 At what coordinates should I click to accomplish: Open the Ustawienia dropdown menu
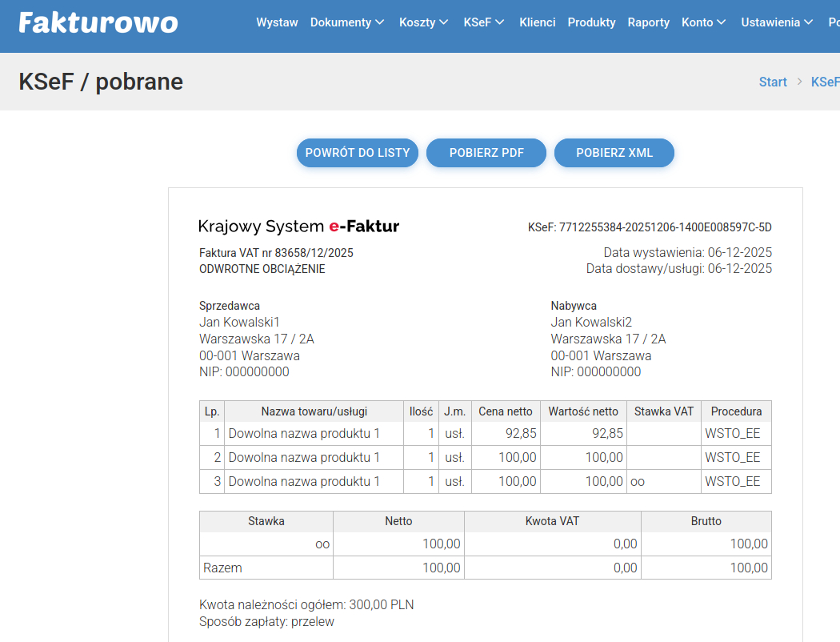[x=777, y=22]
